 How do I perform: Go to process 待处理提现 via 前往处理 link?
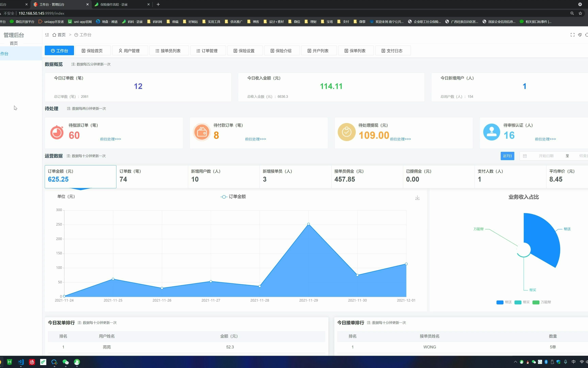click(x=401, y=139)
